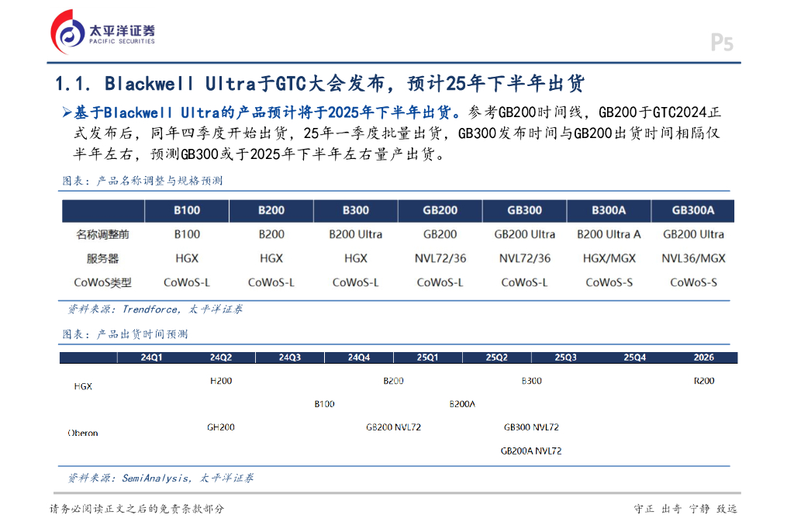Click the P5 page number
Screen dimensions: 794x532
722,43
